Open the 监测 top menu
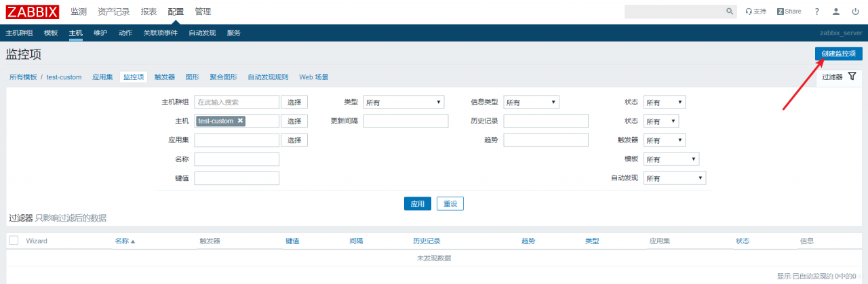The image size is (868, 284). (x=79, y=12)
